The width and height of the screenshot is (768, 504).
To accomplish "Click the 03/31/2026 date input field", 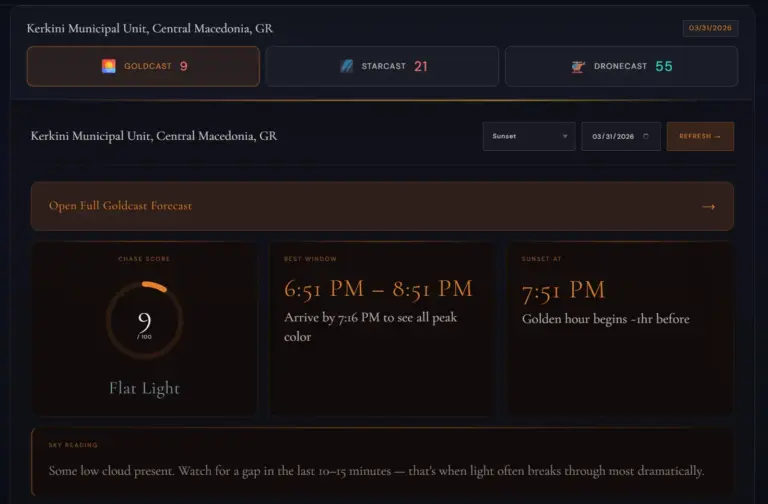I will [x=621, y=136].
